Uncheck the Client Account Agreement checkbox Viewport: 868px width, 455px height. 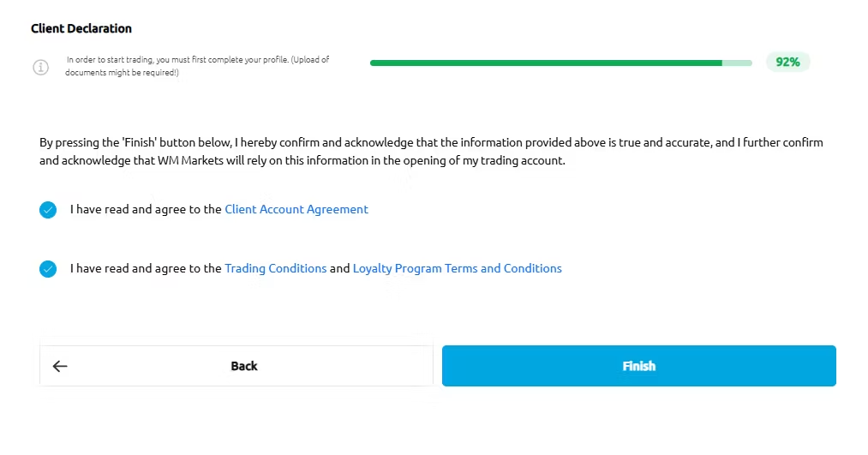[48, 210]
